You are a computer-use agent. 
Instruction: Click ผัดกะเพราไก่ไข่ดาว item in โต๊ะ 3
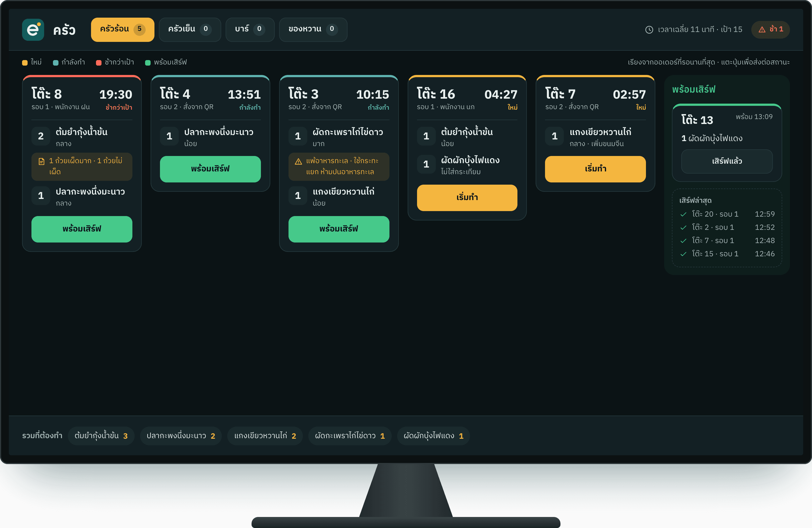(339, 136)
